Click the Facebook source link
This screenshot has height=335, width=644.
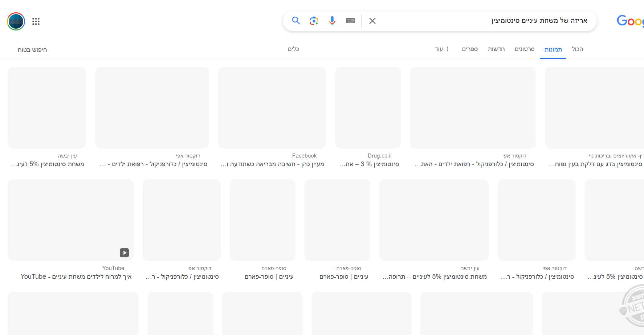304,155
